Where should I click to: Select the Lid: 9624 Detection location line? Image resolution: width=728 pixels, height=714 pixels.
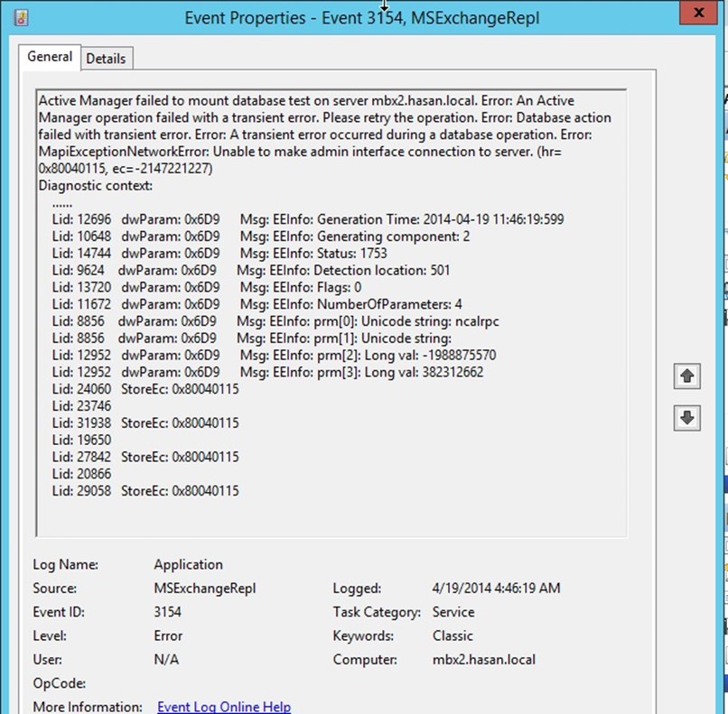click(251, 271)
